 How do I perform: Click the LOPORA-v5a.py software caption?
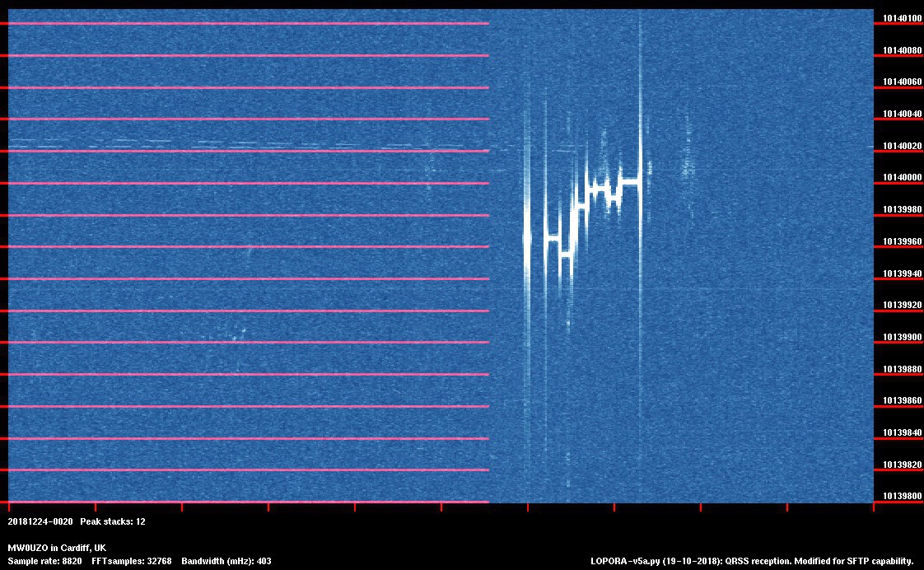pos(752,561)
